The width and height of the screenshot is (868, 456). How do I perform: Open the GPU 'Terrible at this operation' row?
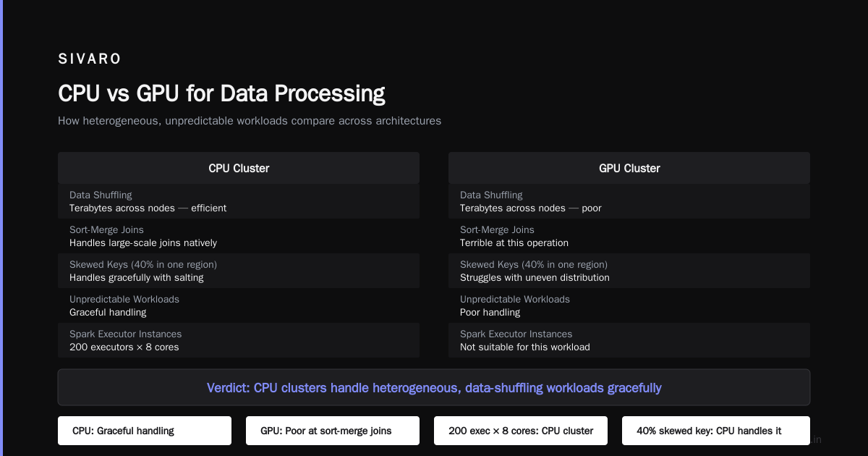tap(629, 236)
